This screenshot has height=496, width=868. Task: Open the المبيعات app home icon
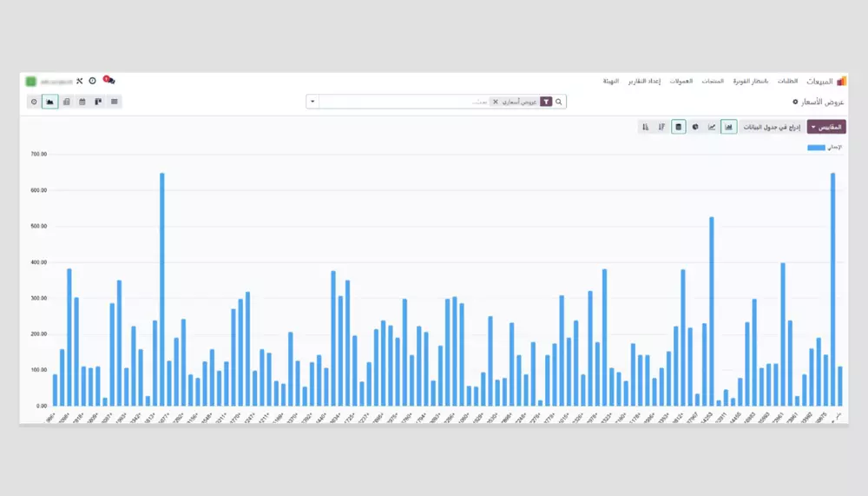841,81
